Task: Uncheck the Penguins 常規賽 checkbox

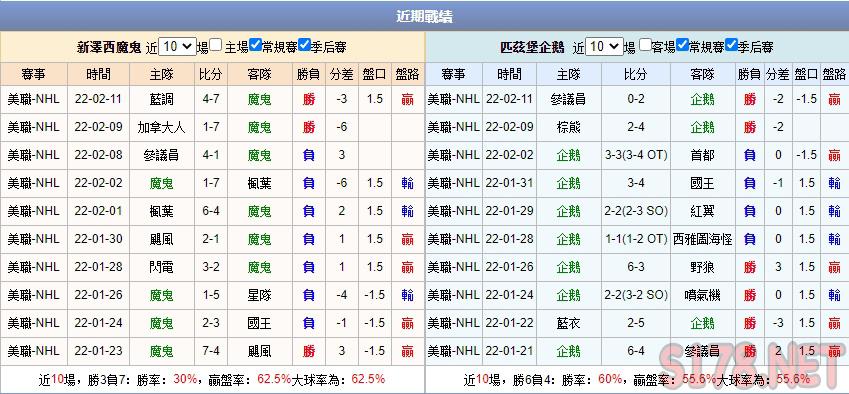Action: pyautogui.click(x=683, y=45)
